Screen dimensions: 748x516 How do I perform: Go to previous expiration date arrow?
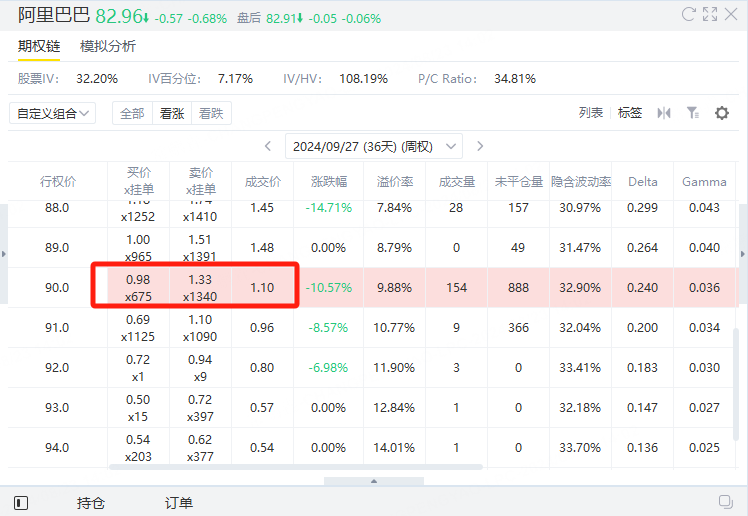[268, 146]
